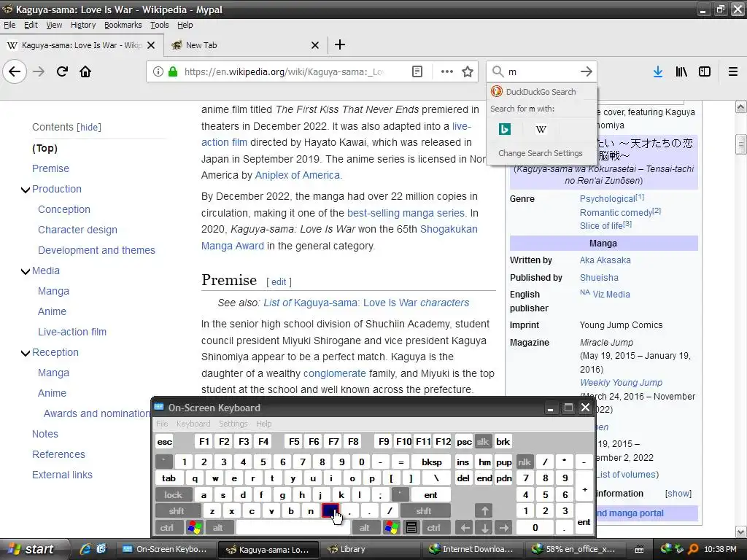Open the History menu
747x560 pixels.
pos(83,25)
